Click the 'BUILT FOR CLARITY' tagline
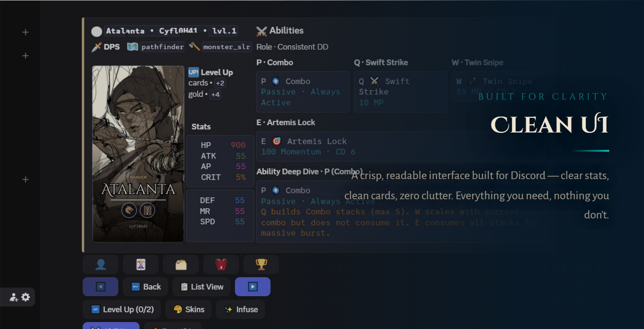 544,96
